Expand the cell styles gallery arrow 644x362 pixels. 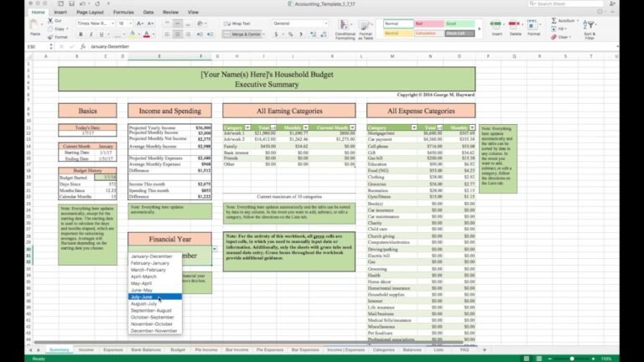pos(480,28)
